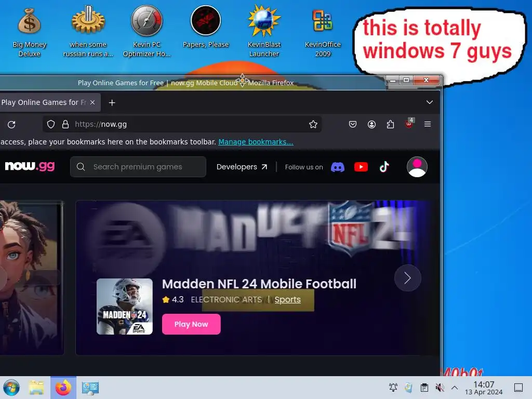The height and width of the screenshot is (399, 532).
Task: Open Firefox account icon
Action: (372, 124)
